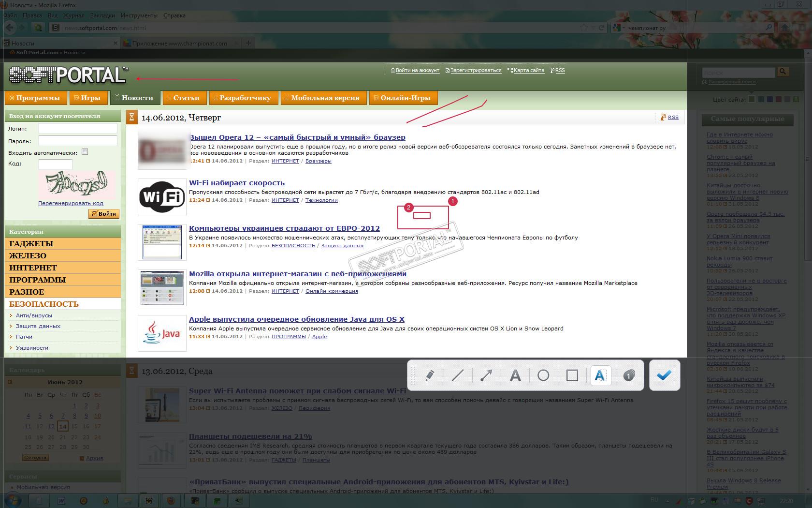Open the Статьи navigation tab

coord(185,98)
